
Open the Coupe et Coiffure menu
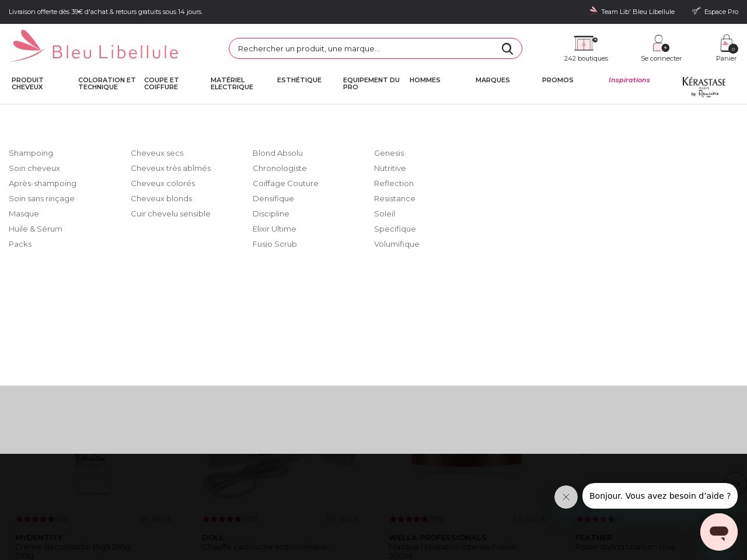pyautogui.click(x=162, y=83)
